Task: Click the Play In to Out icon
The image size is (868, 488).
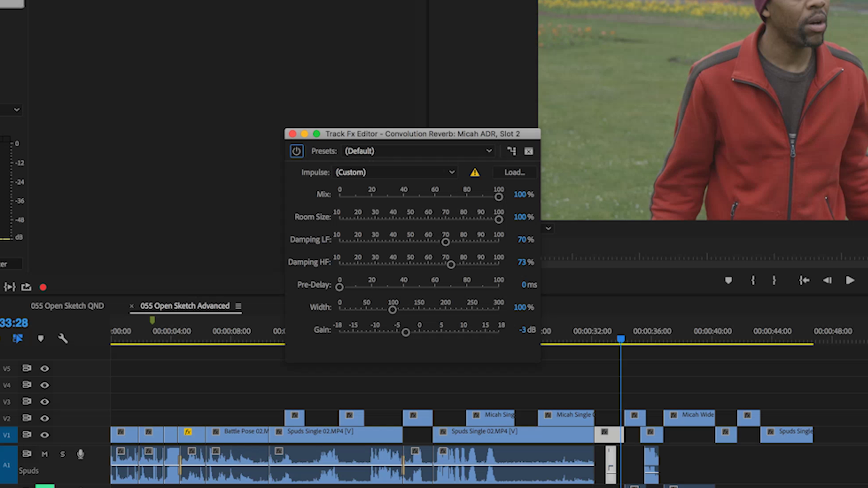Action: click(9, 287)
